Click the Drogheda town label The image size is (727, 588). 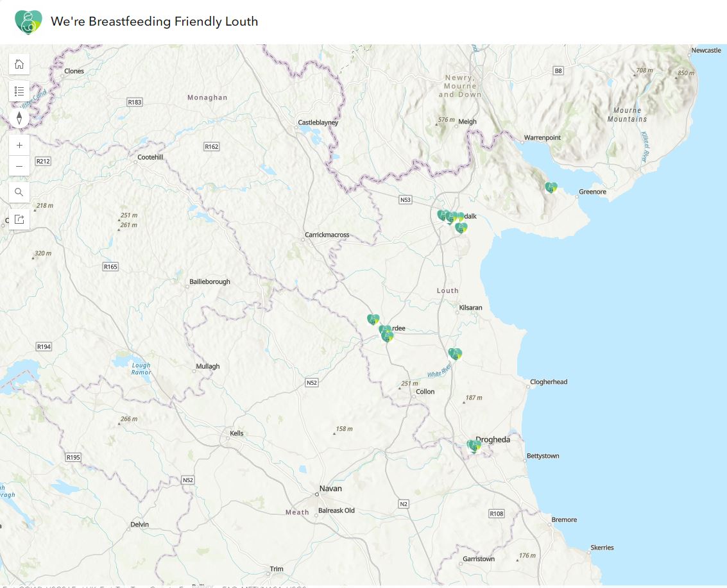(493, 440)
